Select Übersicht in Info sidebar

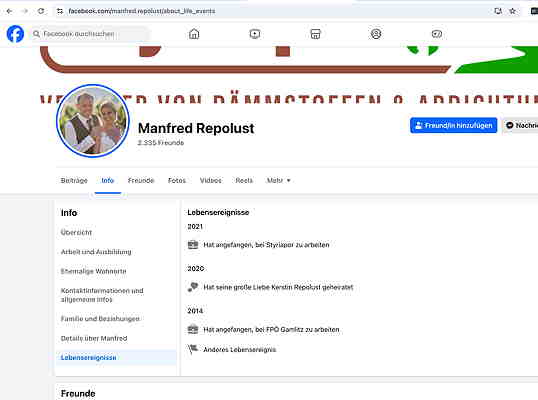click(x=76, y=233)
